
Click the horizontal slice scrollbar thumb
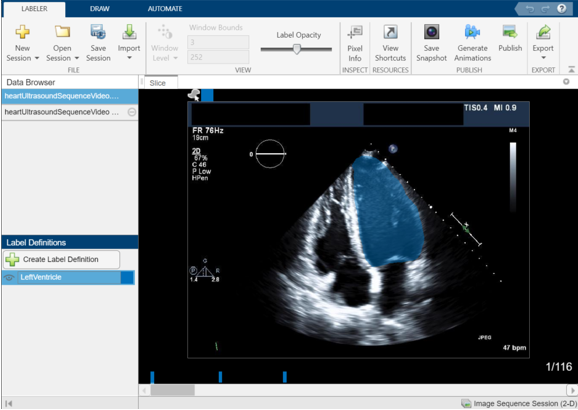tap(173, 390)
